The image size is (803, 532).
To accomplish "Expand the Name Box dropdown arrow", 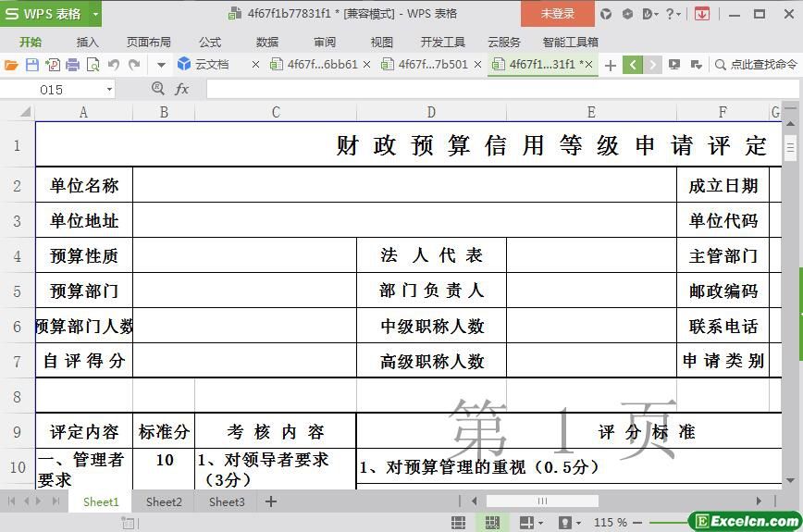I will tap(109, 89).
